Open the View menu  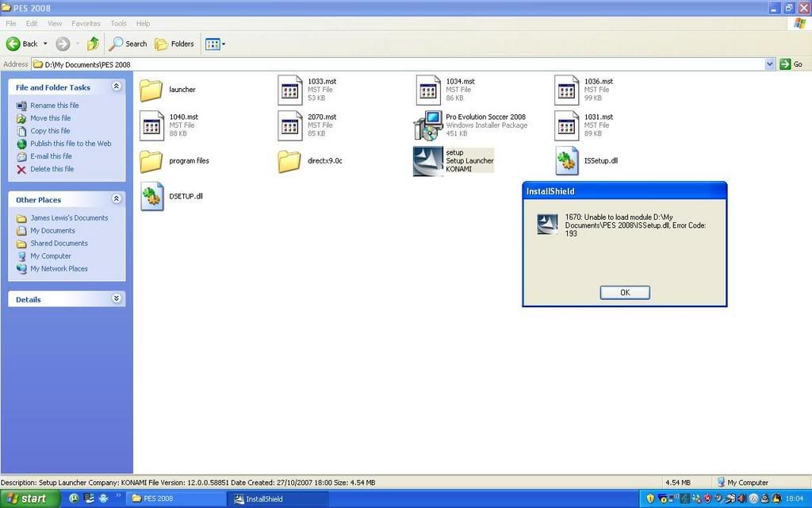pyautogui.click(x=55, y=23)
